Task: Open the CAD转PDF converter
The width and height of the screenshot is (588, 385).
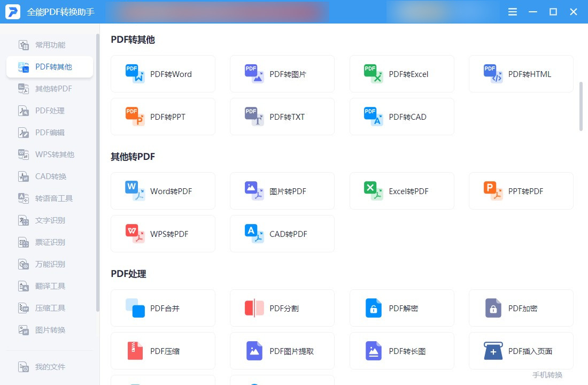Action: (x=282, y=234)
